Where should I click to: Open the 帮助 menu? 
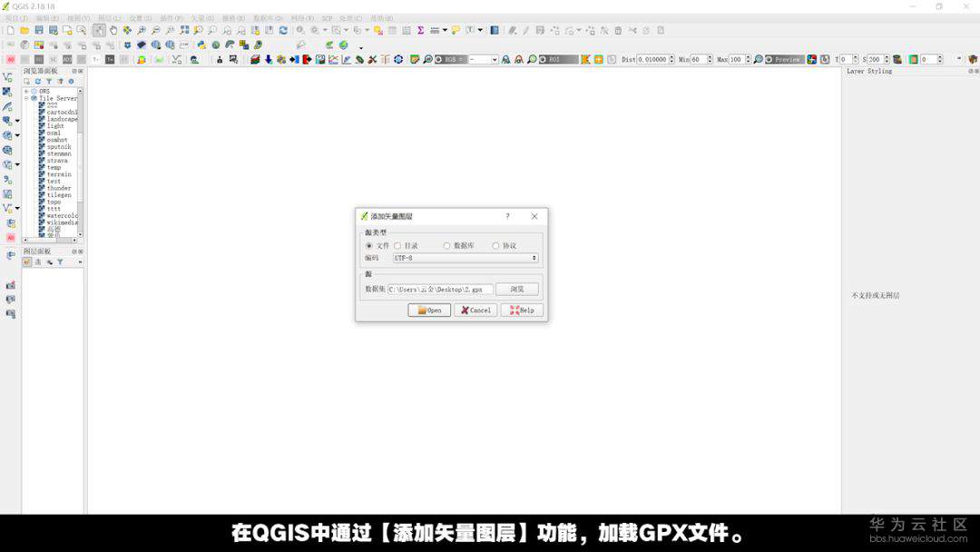[x=381, y=18]
